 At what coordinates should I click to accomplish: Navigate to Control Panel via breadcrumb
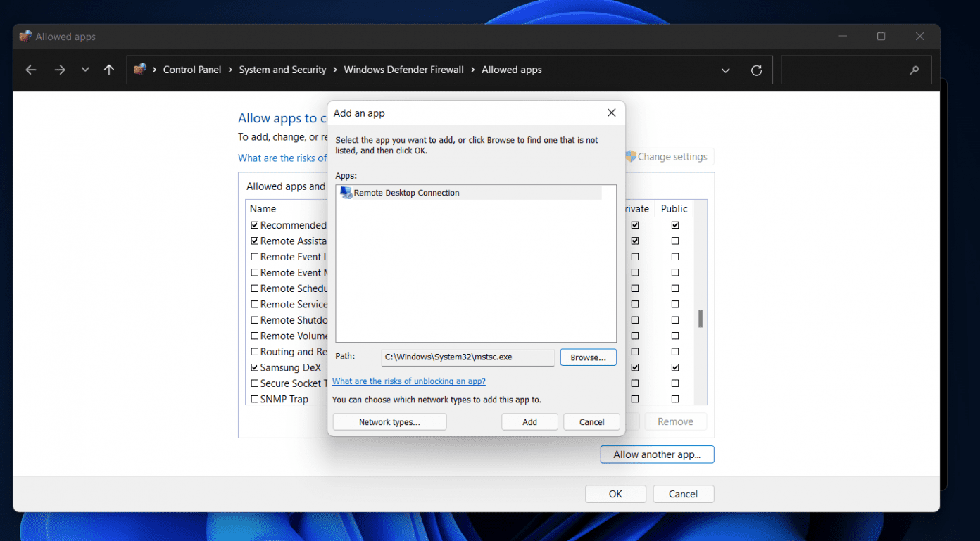191,70
